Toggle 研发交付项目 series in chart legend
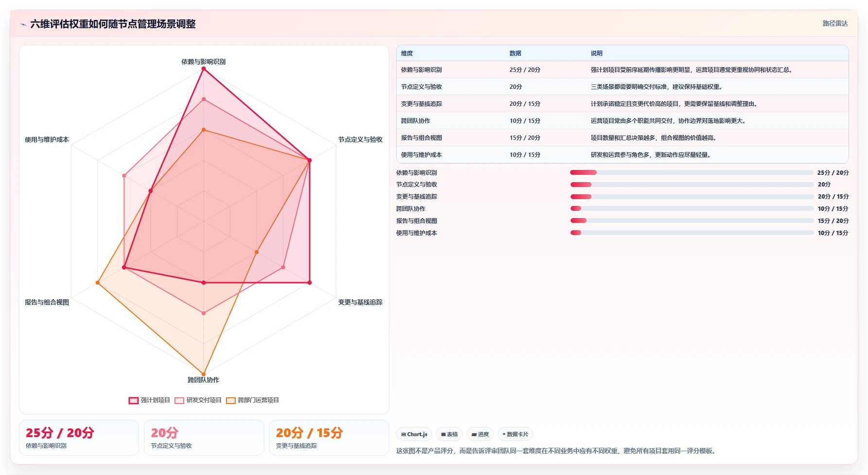The image size is (868, 475). point(198,400)
